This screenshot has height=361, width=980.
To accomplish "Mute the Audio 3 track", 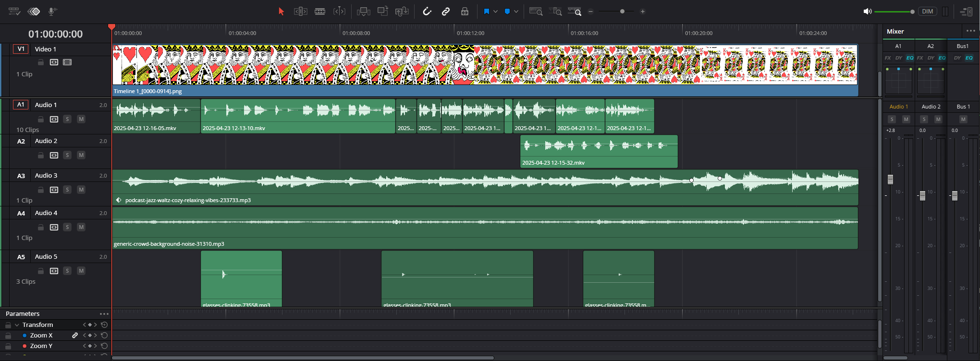I will pyautogui.click(x=81, y=190).
